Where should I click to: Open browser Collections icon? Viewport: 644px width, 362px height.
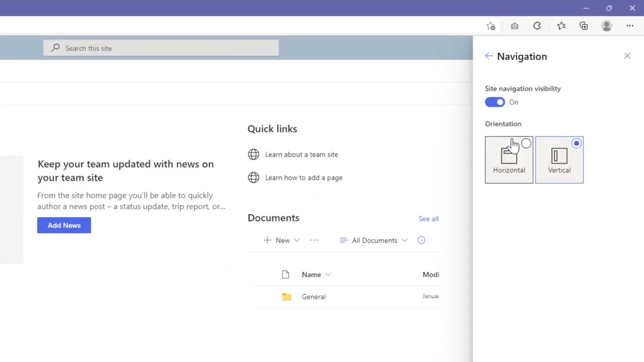pos(584,26)
